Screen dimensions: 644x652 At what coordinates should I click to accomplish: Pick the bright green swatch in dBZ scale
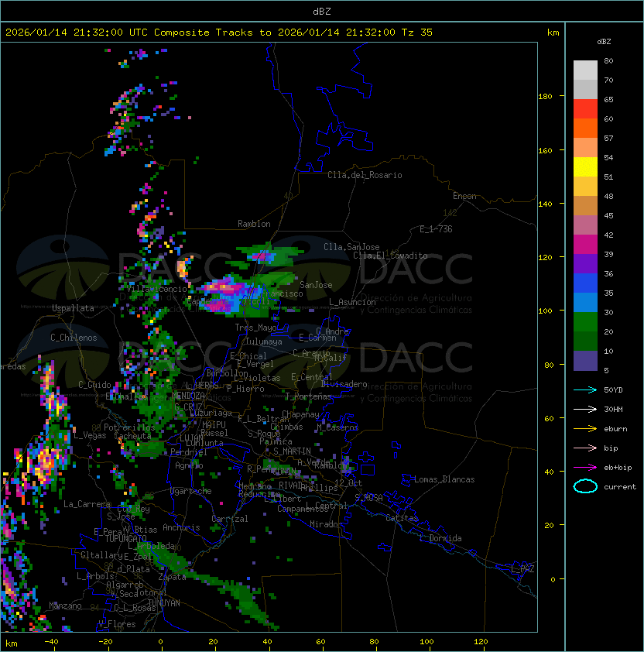coord(585,322)
